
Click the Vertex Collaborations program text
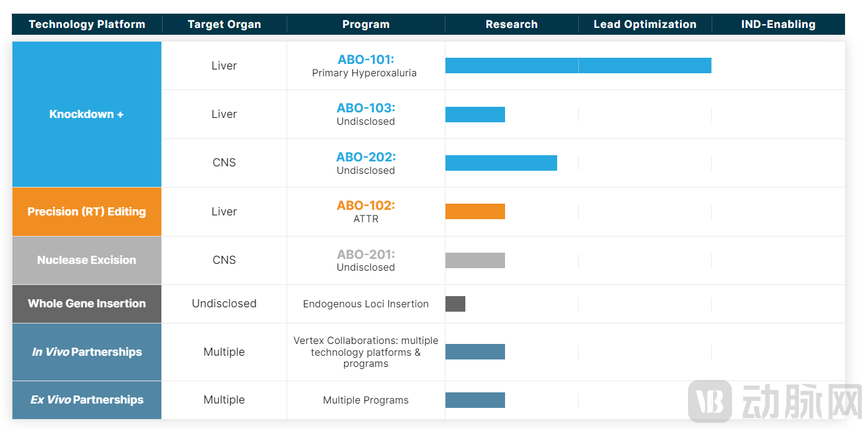point(365,352)
